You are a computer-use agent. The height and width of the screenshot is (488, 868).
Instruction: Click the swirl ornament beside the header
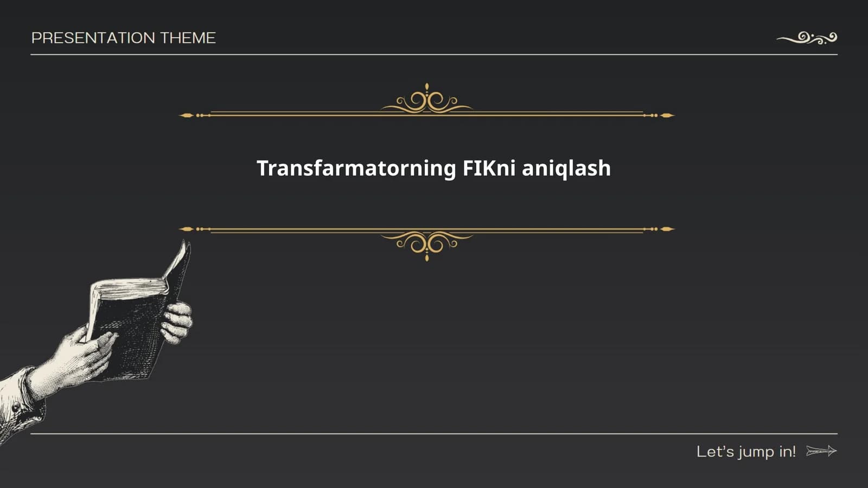[x=807, y=38]
